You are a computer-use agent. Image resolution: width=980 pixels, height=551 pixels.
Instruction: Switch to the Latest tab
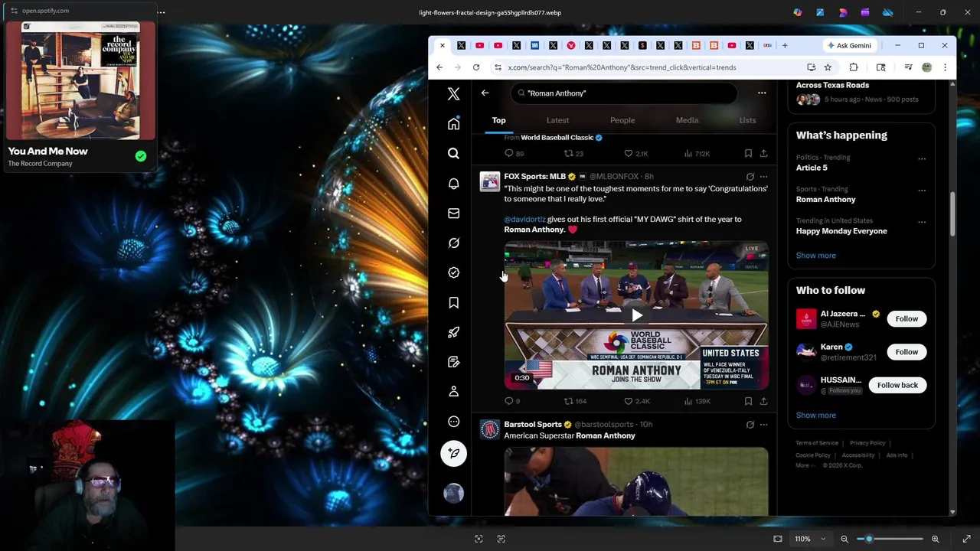pos(557,120)
